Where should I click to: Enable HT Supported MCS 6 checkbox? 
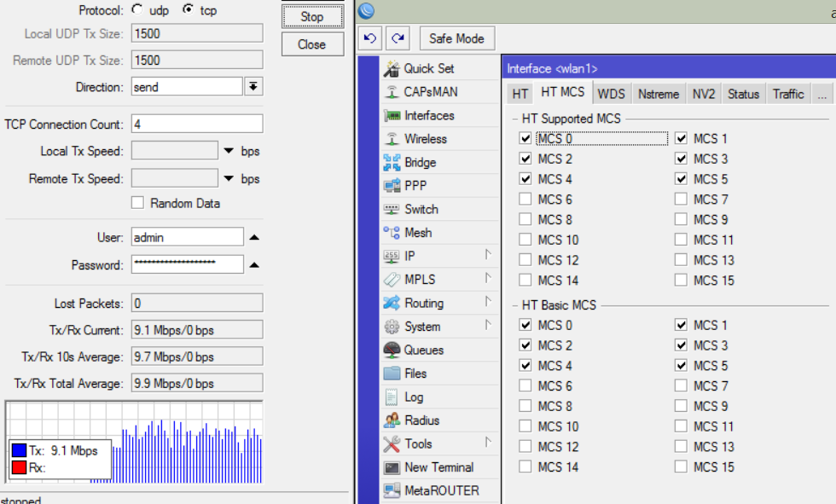click(525, 200)
